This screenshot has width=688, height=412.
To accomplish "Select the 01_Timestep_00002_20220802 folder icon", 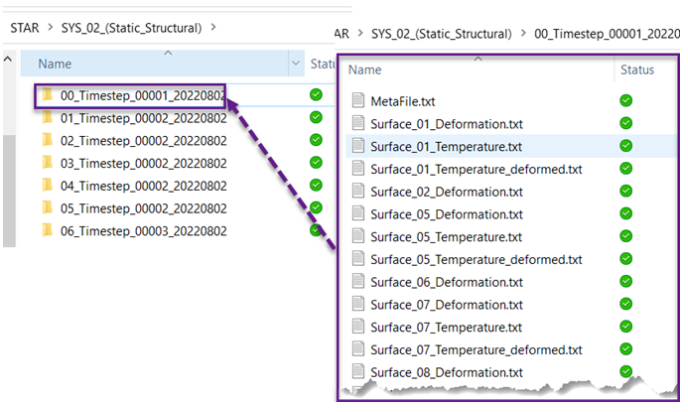I will pyautogui.click(x=47, y=118).
